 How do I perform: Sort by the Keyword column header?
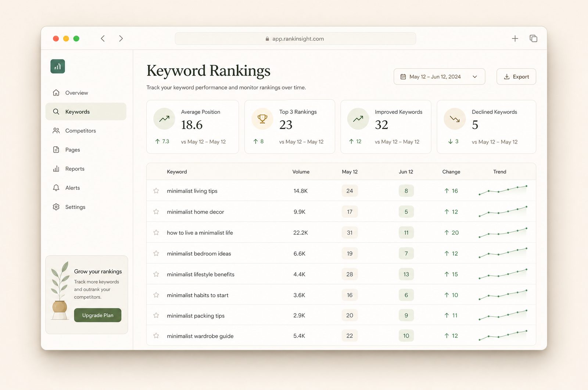click(177, 171)
